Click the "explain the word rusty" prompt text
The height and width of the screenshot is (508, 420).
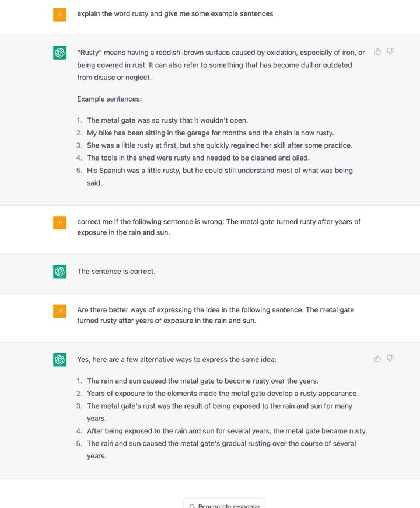[x=174, y=13]
